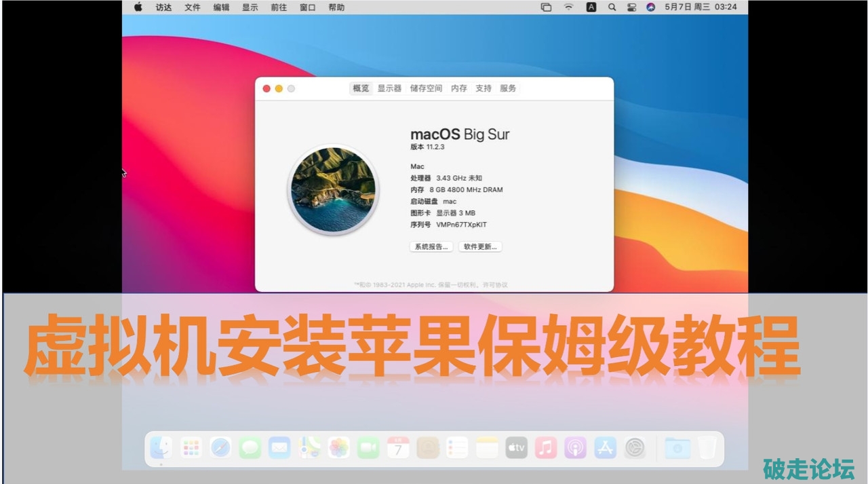The width and height of the screenshot is (868, 484).
Task: Open the 文件 menu
Action: [193, 7]
